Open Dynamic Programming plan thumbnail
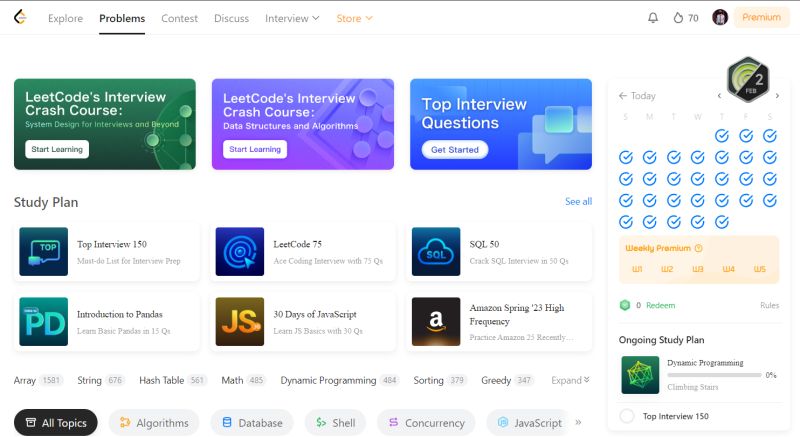 640,375
